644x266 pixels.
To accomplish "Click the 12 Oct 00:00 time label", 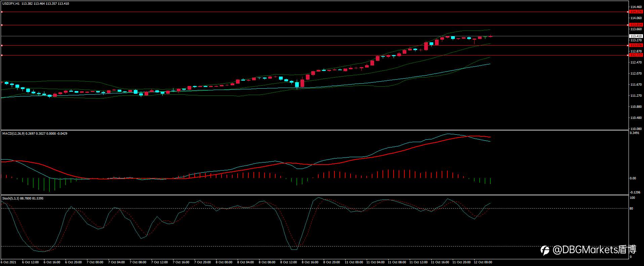I will tap(483, 262).
